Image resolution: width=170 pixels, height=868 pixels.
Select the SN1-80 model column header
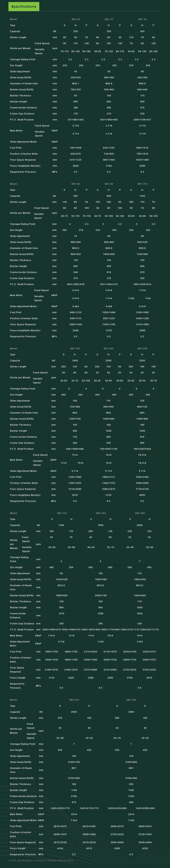109,184
